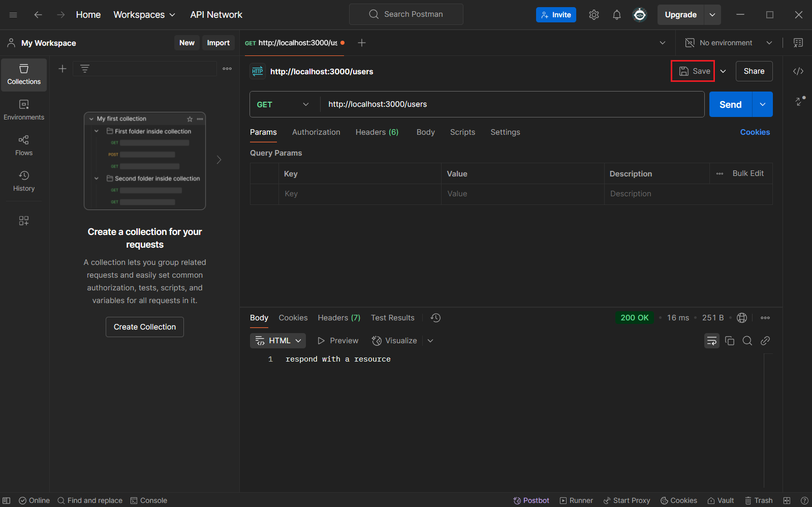Toggle the two-pane layout status icon
This screenshot has width=812, height=507.
[787, 500]
